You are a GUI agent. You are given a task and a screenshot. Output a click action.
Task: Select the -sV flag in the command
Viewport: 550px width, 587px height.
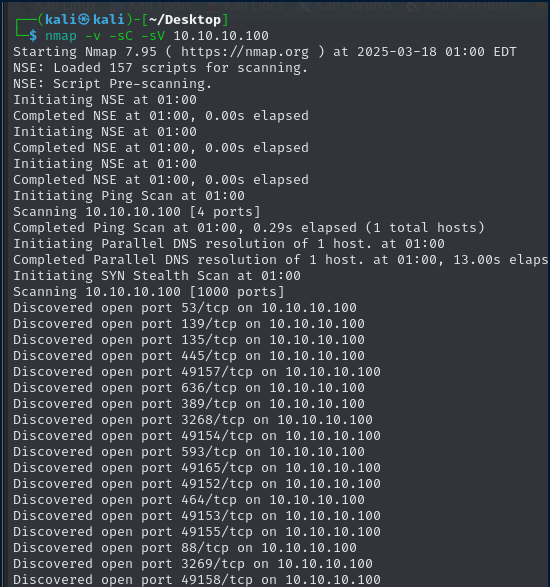point(153,36)
